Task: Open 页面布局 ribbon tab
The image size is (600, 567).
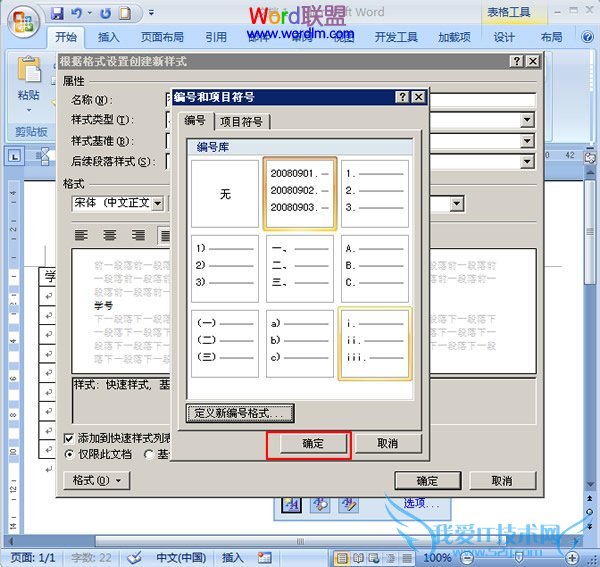Action: click(x=162, y=37)
